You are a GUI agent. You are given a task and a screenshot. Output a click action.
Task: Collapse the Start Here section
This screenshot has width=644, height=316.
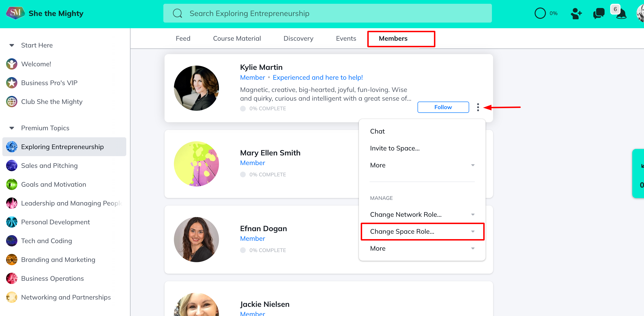click(11, 45)
